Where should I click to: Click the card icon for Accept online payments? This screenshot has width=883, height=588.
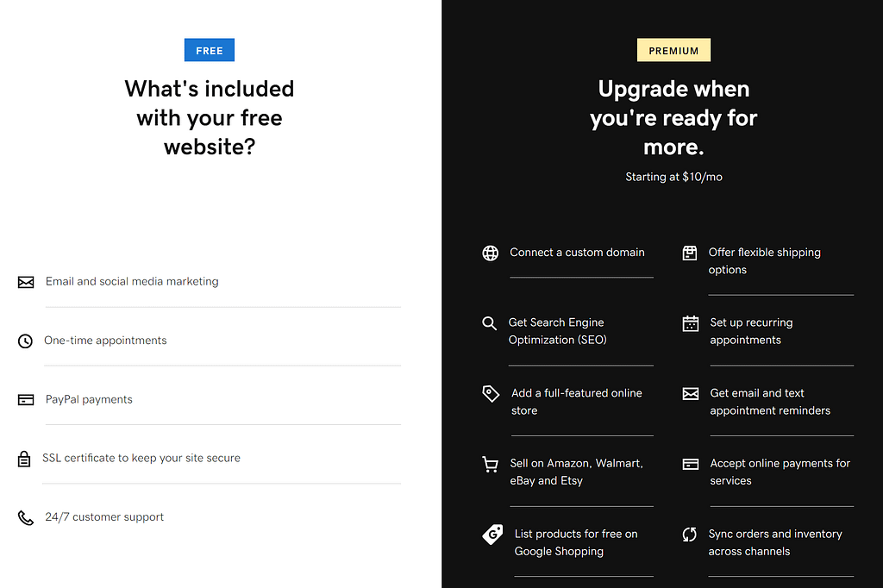tap(691, 464)
